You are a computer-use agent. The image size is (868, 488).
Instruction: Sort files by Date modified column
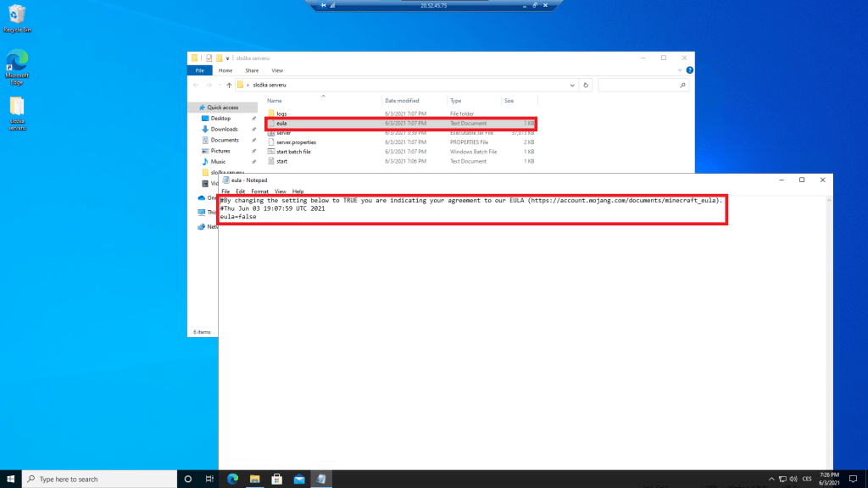402,100
